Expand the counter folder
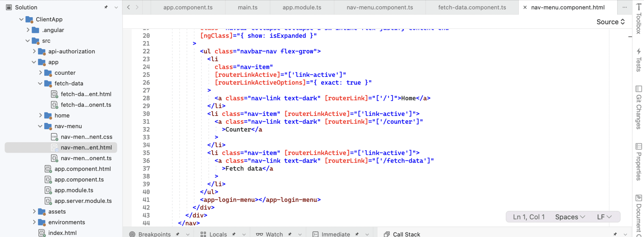The height and width of the screenshot is (237, 644). coord(41,73)
